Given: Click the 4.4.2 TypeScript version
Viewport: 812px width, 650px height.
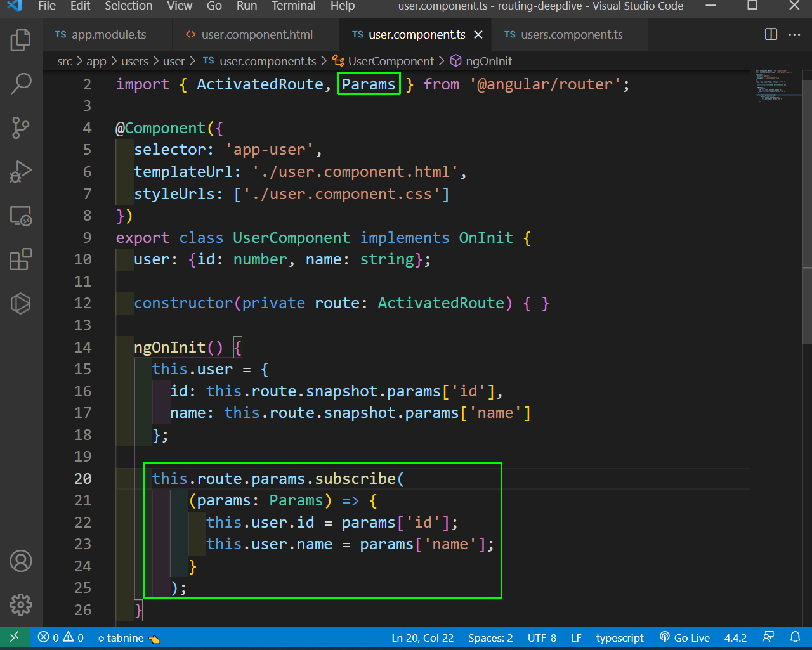Looking at the screenshot, I should pyautogui.click(x=735, y=638).
